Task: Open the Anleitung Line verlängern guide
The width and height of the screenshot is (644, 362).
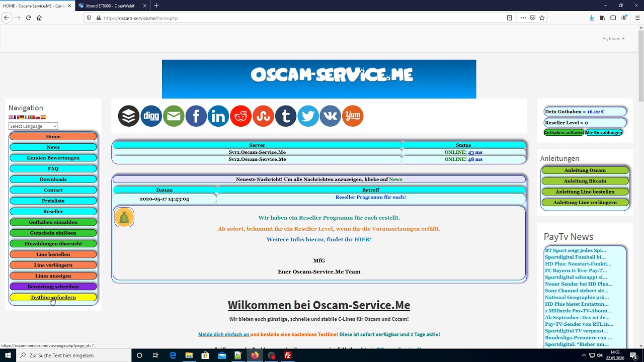Action: [585, 203]
